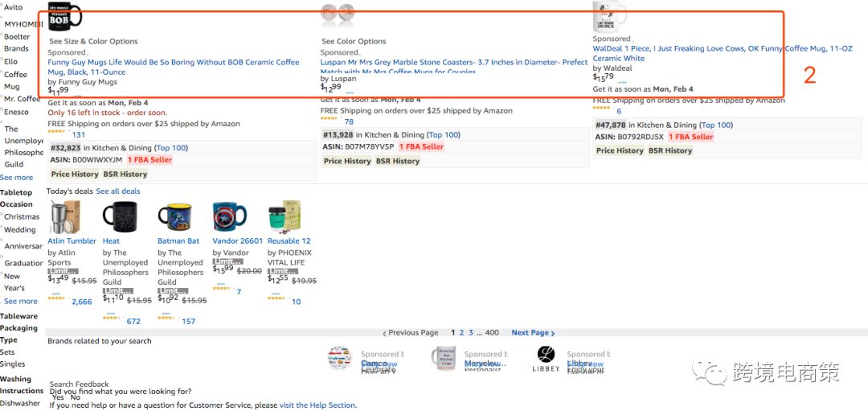Select the Captain America shield mug image

229,216
